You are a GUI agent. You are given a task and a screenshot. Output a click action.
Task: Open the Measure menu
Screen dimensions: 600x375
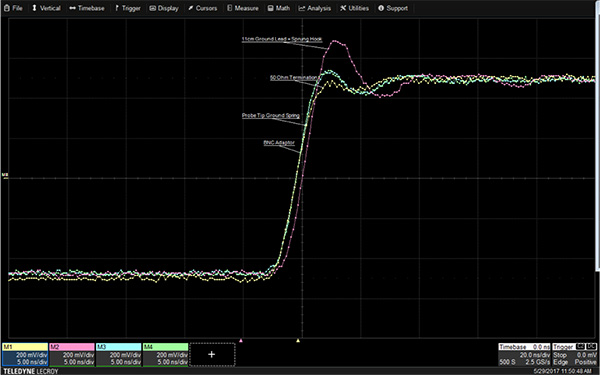tap(243, 8)
